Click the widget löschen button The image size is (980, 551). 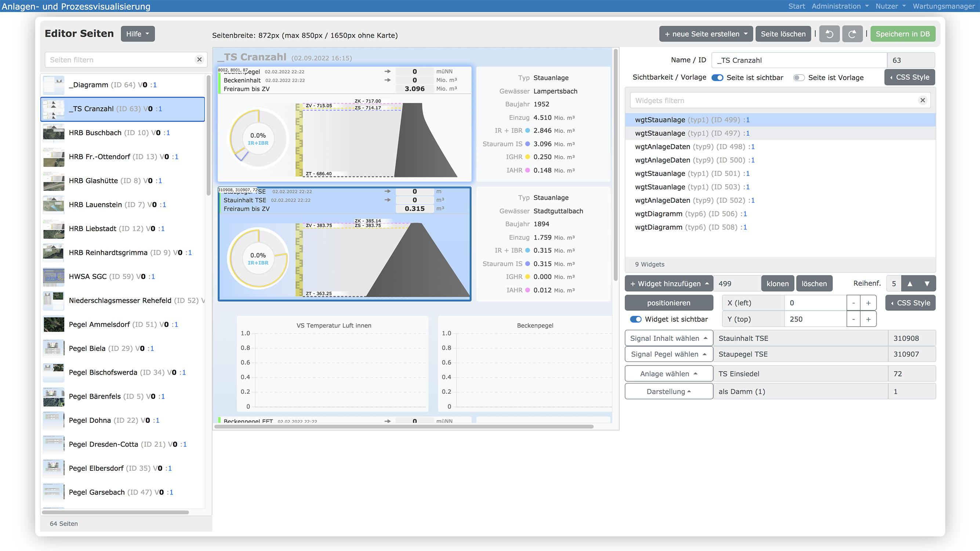click(814, 283)
